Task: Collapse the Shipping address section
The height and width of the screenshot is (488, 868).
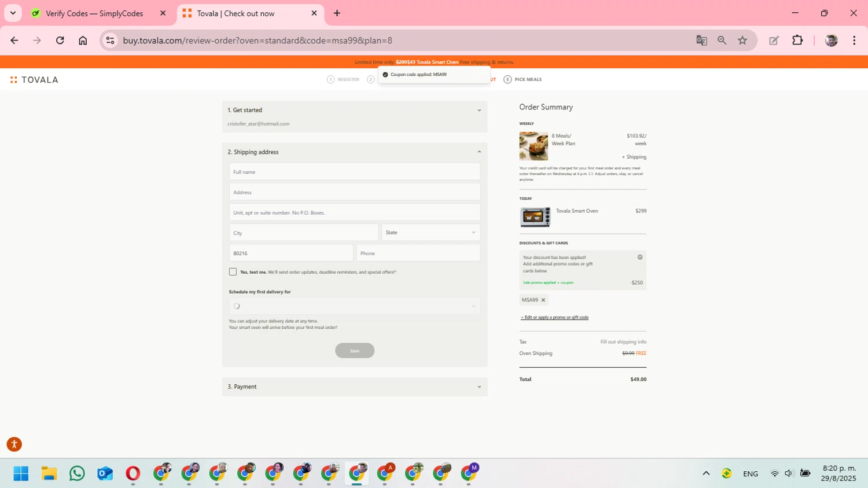Action: pos(479,152)
